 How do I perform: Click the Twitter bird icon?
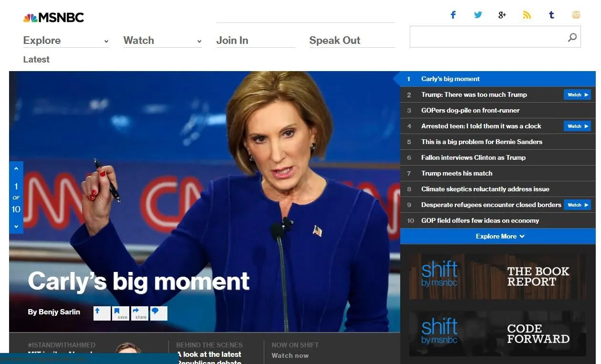[x=477, y=15]
